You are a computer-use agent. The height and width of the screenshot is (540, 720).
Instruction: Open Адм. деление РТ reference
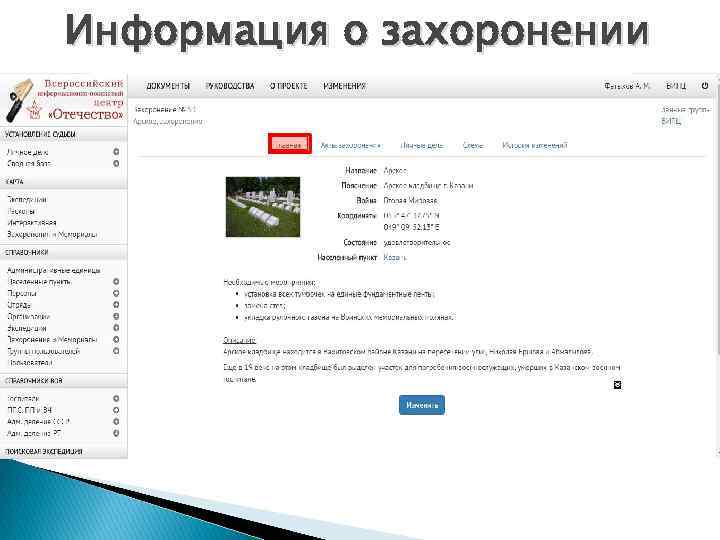pyautogui.click(x=34, y=433)
